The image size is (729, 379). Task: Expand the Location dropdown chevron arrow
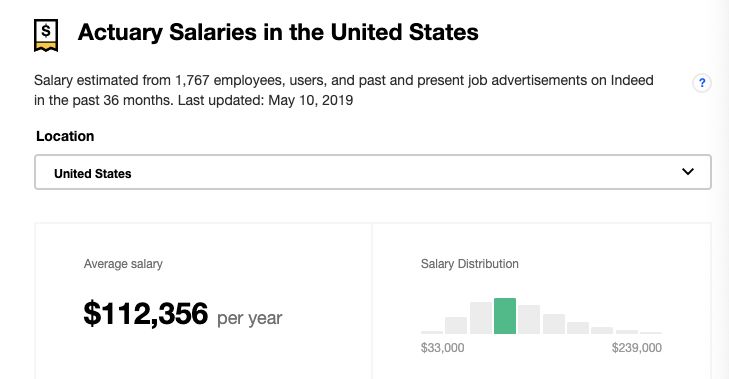tap(688, 172)
